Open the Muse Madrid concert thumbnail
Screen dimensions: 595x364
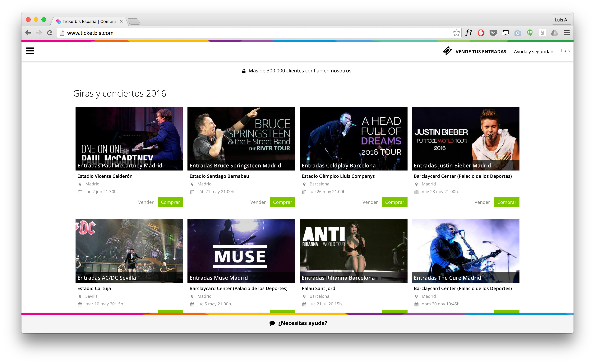241,251
